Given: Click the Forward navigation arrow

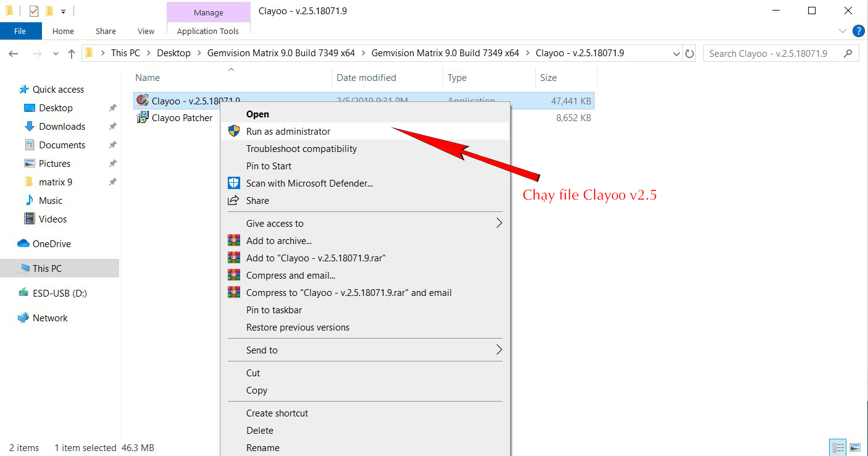Looking at the screenshot, I should [36, 54].
